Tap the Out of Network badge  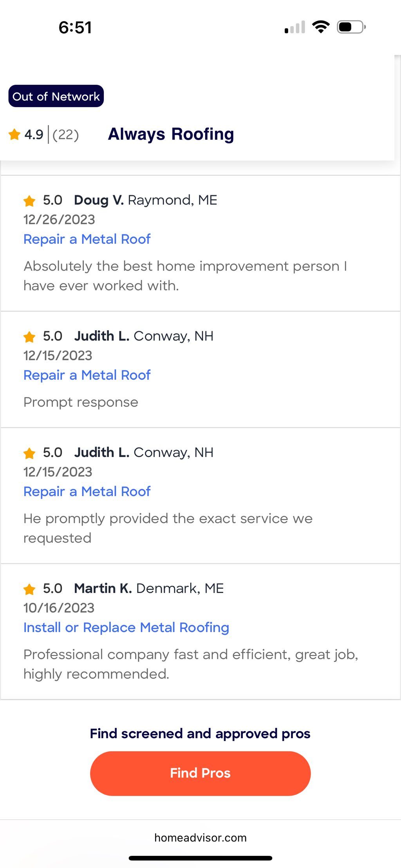tap(56, 96)
